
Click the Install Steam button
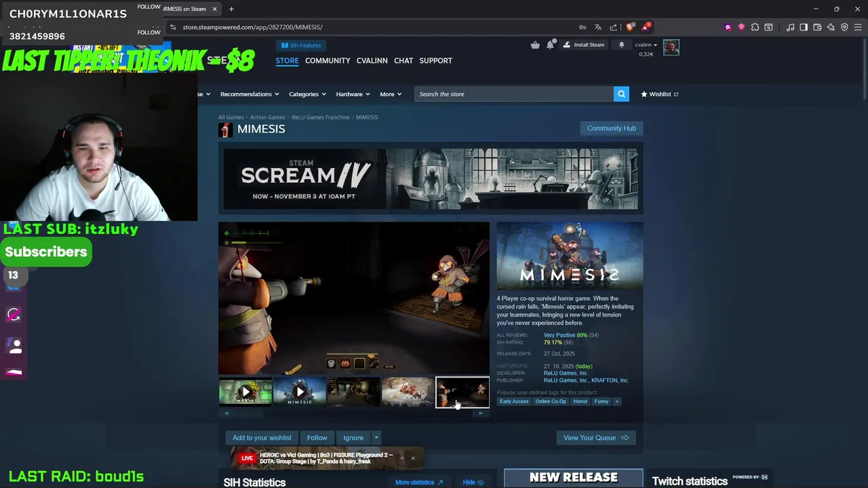pos(584,45)
